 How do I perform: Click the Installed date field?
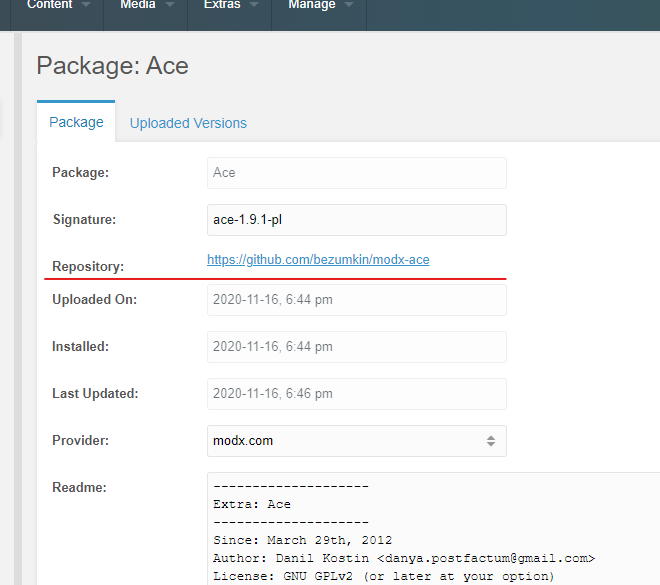click(x=357, y=347)
